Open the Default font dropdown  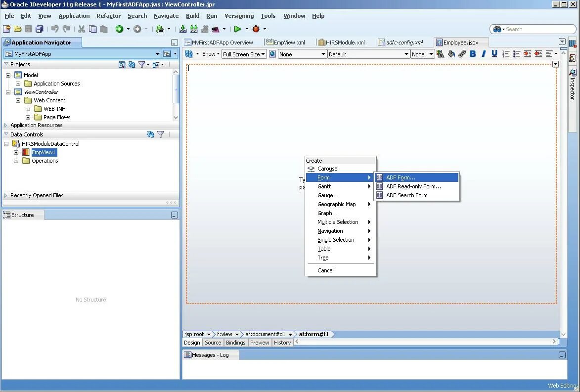[x=368, y=54]
